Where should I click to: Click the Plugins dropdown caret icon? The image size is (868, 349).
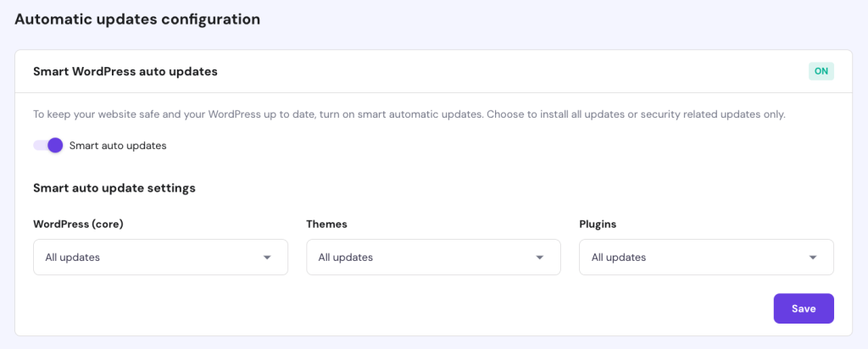(x=813, y=258)
